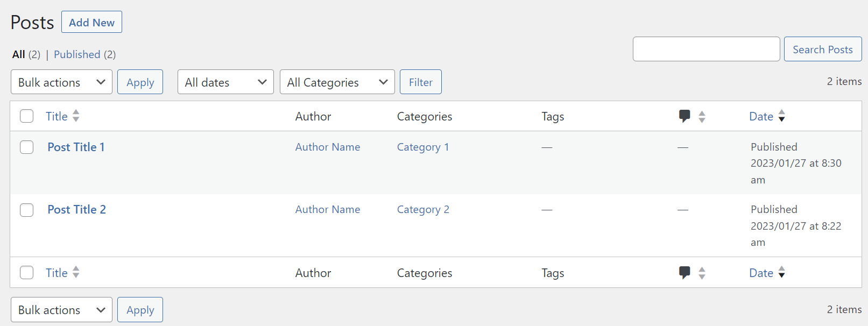Click the comments bubble icon in table footer
This screenshot has width=868, height=326.
[684, 273]
